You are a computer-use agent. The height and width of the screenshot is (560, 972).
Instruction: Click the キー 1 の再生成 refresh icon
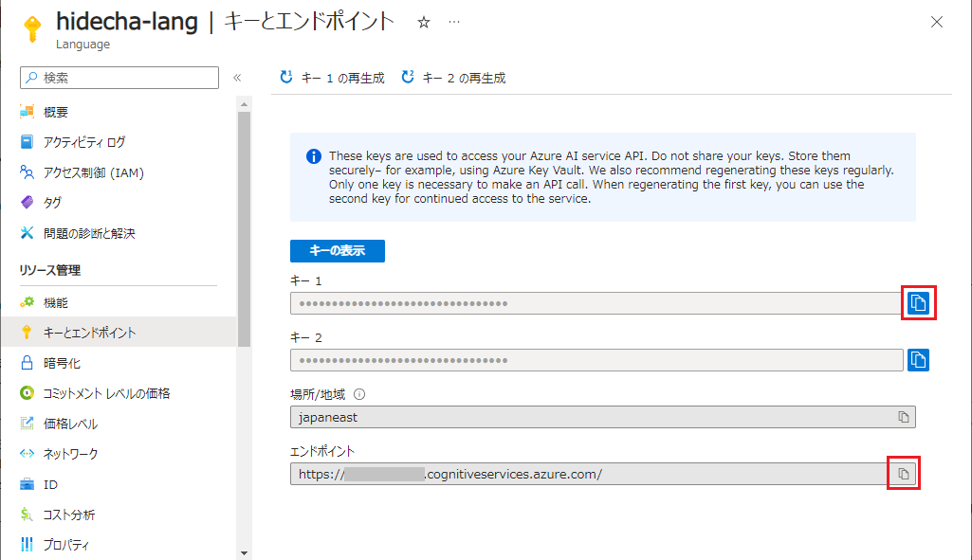click(285, 78)
